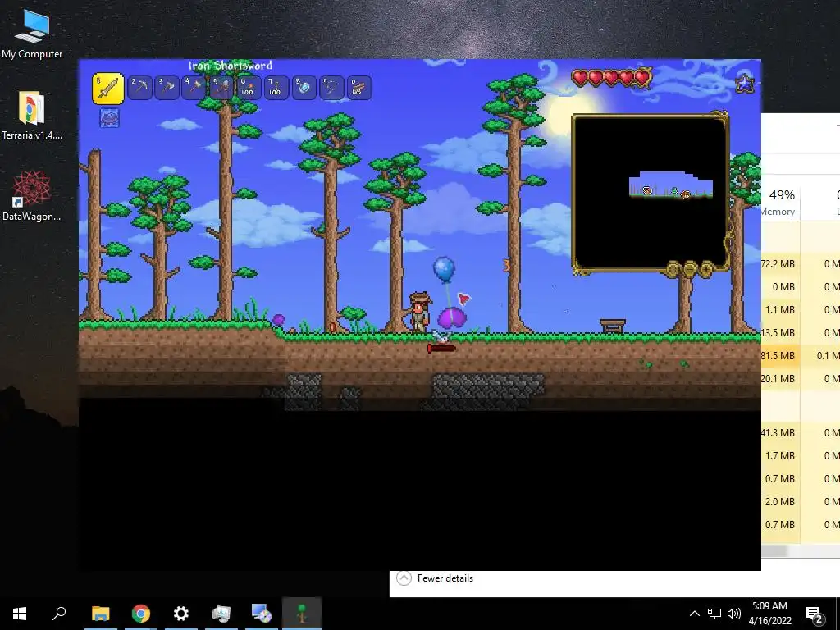840x630 pixels.
Task: Open the DataWagon desktop shortcut
Action: 32,196
